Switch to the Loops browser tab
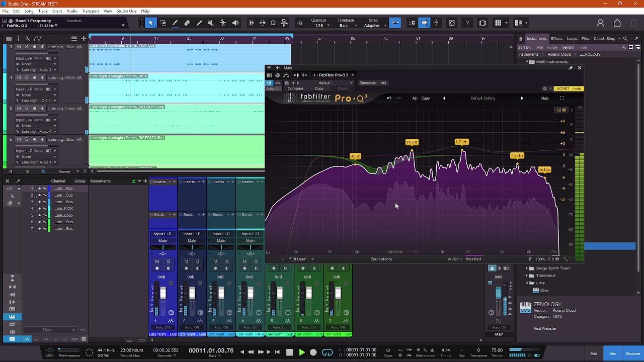Viewport: 644px width, 362px height. click(572, 38)
